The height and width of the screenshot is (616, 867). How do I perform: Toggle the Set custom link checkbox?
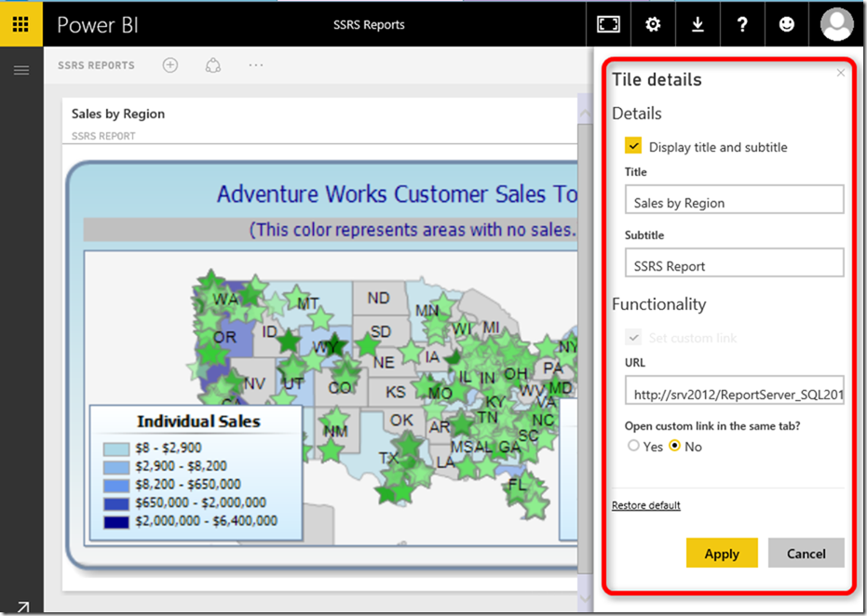point(633,337)
